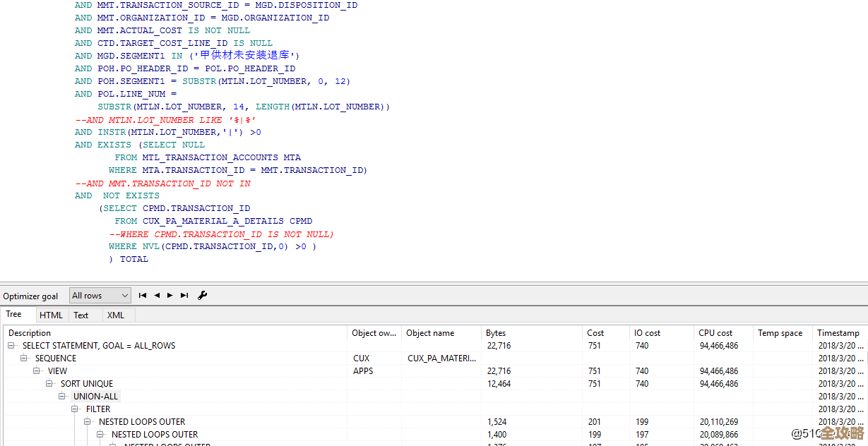Collapse the SELECT STATEMENT node

(12, 346)
